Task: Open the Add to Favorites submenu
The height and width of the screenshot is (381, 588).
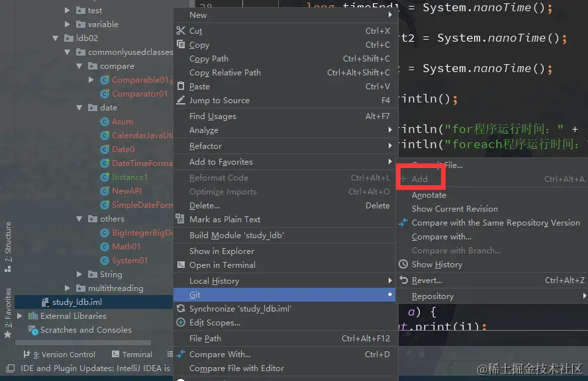Action: (x=285, y=162)
